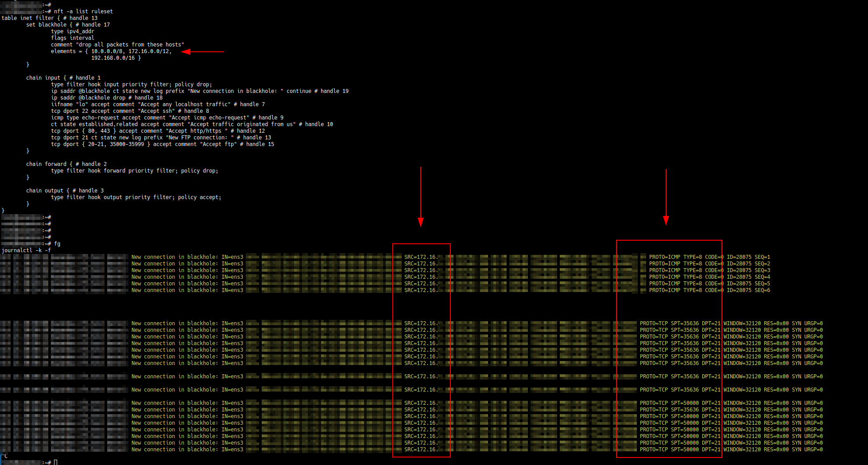Click the "chain input" header line
The height and width of the screenshot is (465, 868).
[x=63, y=78]
